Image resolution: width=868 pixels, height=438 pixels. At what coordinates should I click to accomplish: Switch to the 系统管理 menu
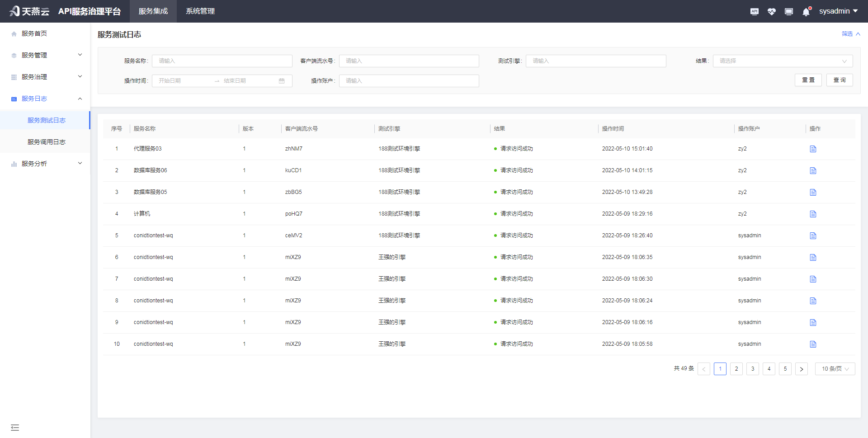[x=200, y=11]
